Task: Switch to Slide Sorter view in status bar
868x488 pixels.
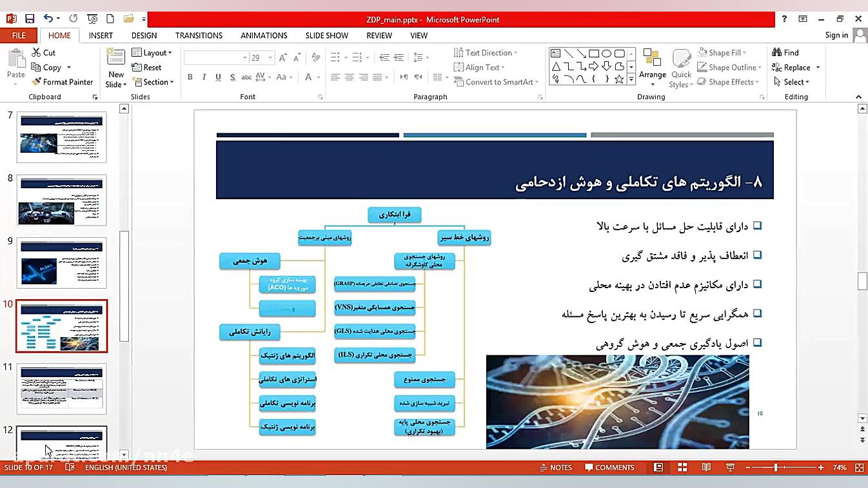Action: click(x=682, y=467)
